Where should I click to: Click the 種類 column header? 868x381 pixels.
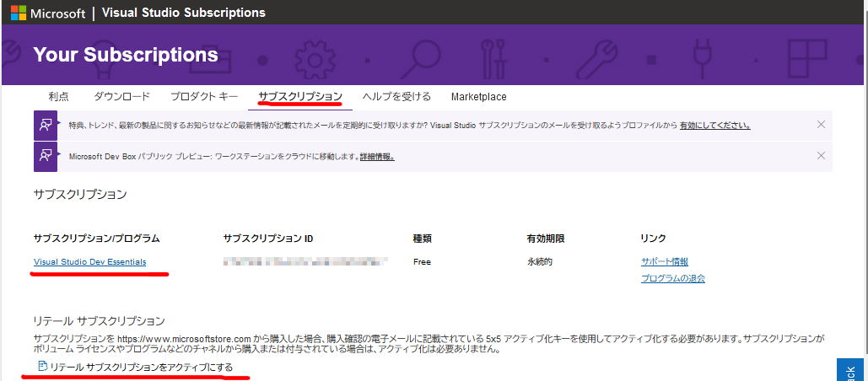click(423, 239)
